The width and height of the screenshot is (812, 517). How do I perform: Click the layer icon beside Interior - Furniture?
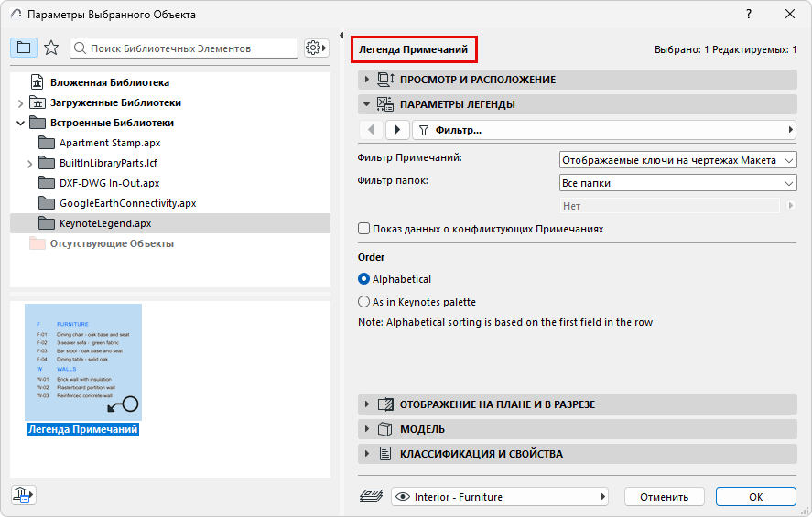[372, 497]
